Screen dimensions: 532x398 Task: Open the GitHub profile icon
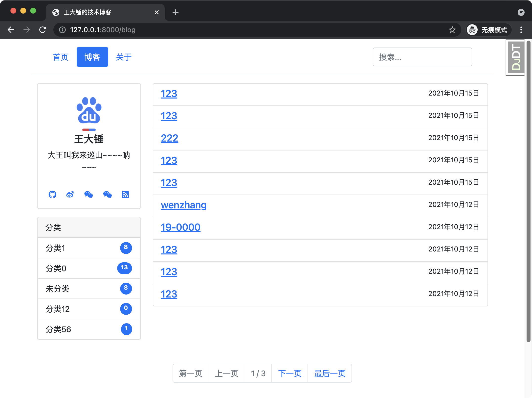click(52, 195)
